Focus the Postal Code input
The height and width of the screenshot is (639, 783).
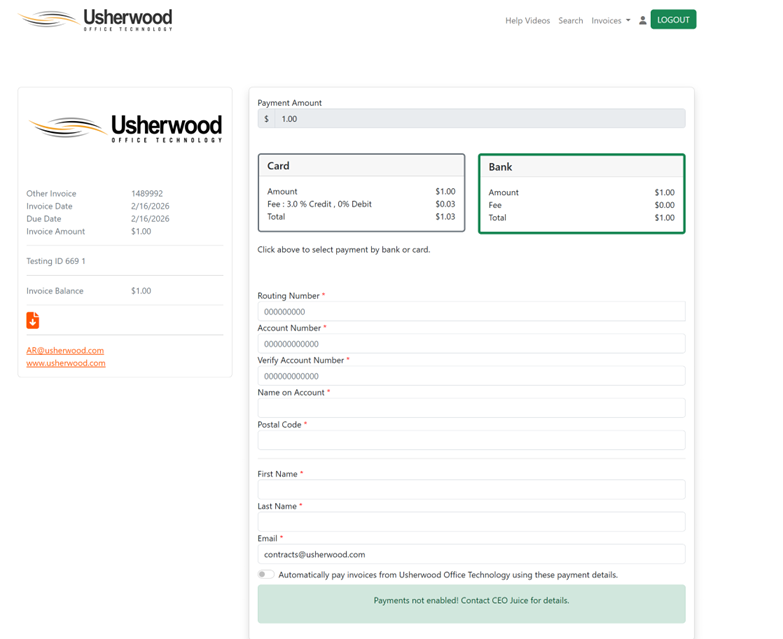(x=471, y=440)
